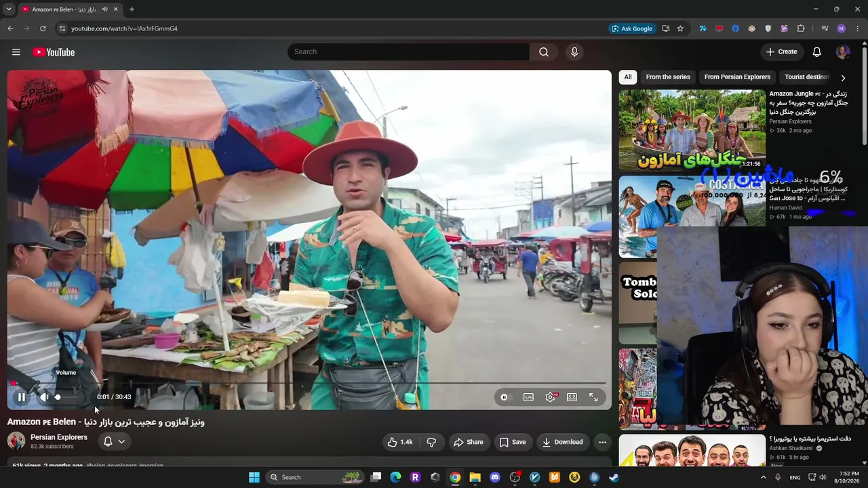
Task: Seek along the video progress bar
Action: 309,384
